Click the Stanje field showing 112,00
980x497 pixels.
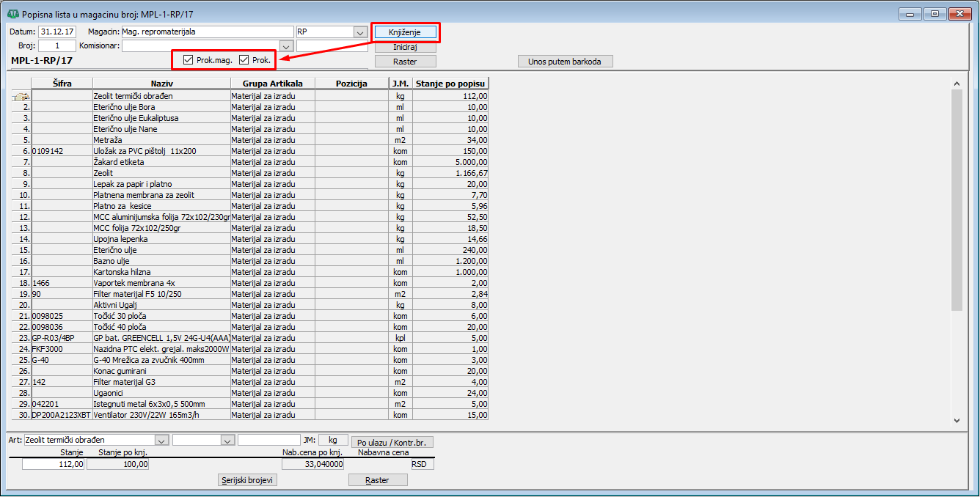54,464
